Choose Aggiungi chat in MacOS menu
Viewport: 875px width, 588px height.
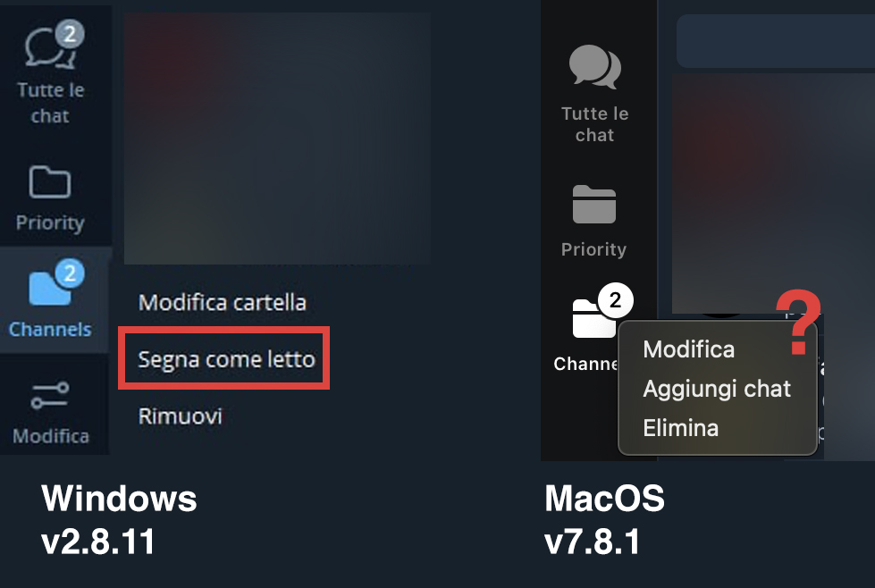(717, 389)
